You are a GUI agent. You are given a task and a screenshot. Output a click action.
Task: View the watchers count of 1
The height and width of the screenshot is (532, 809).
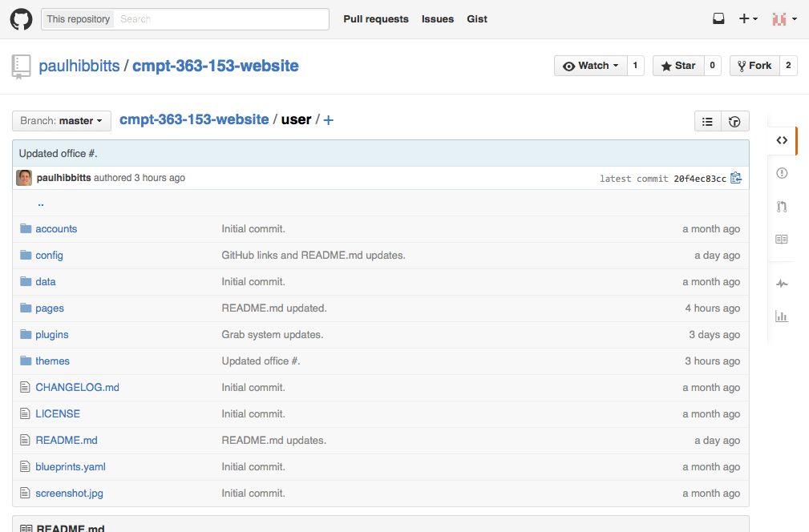click(635, 66)
